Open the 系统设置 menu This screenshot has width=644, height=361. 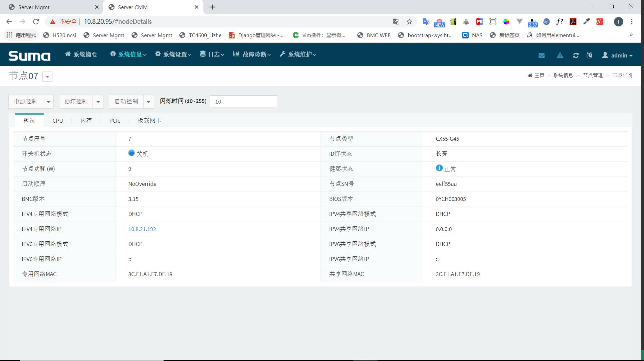173,54
